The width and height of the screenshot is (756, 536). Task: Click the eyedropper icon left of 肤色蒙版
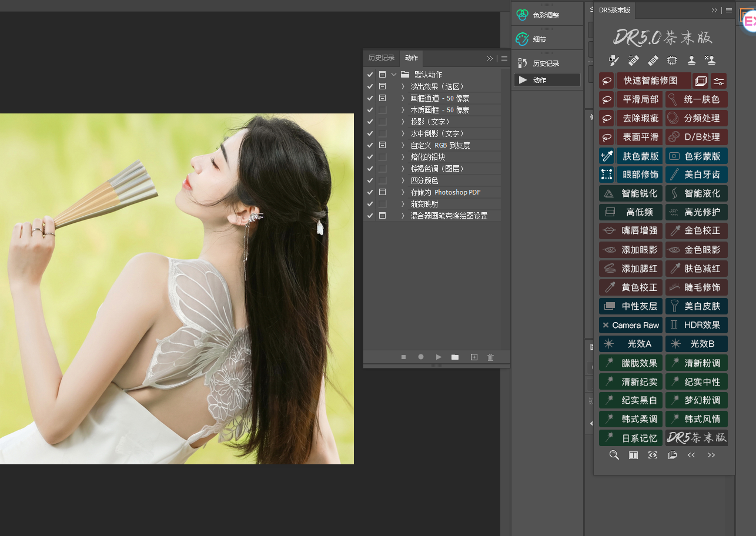pos(607,156)
